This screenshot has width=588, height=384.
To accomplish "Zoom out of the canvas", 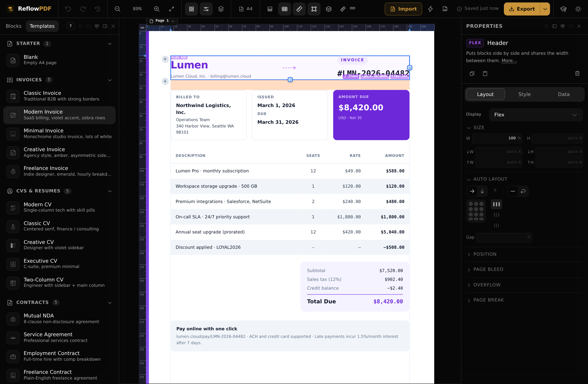I will tap(118, 9).
